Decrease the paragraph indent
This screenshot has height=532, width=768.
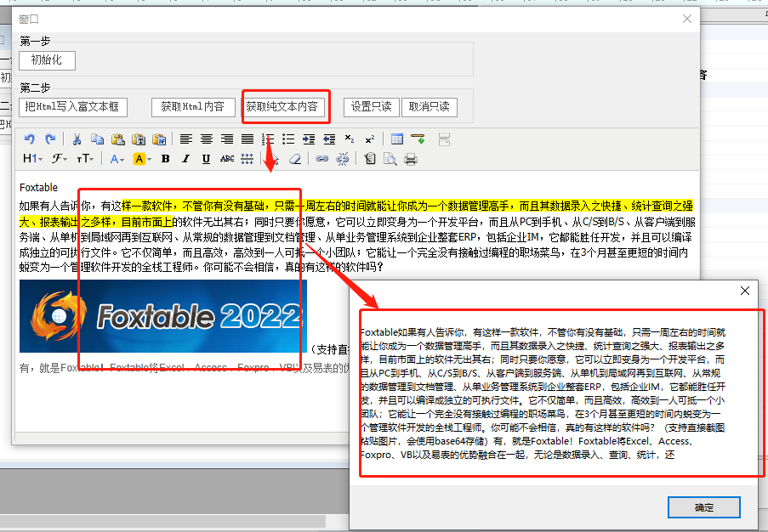(x=330, y=139)
